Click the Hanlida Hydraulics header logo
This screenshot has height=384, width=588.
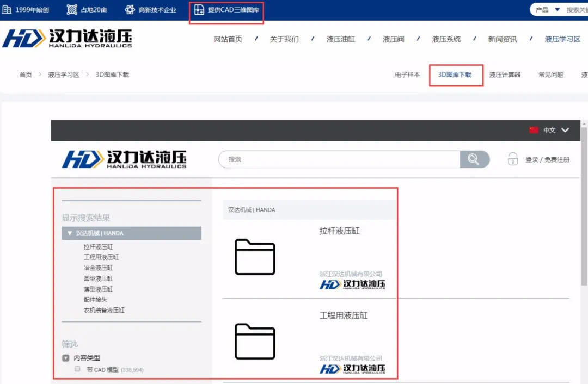[x=68, y=39]
